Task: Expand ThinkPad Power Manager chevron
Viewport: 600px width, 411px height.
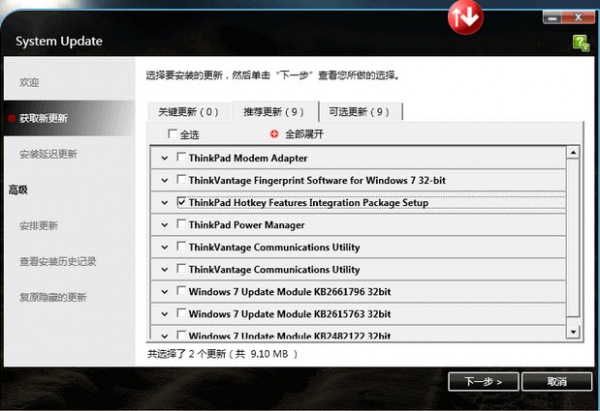Action: (165, 225)
